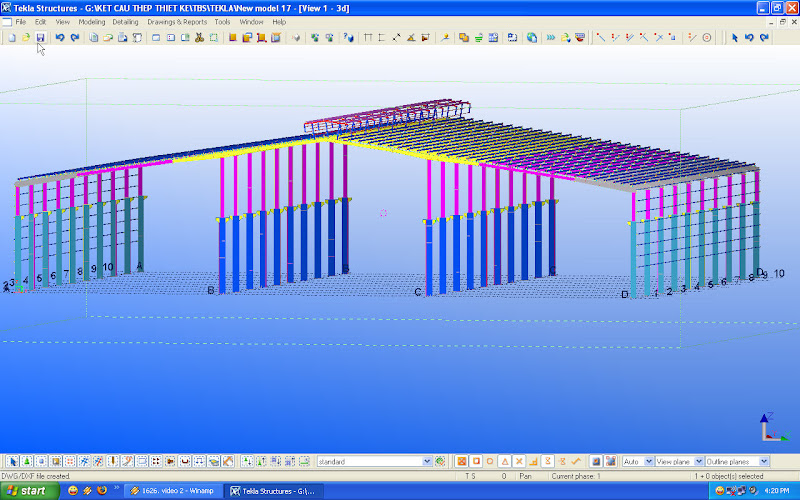Expand the View plane dropdown
800x500 pixels.
tap(699, 462)
